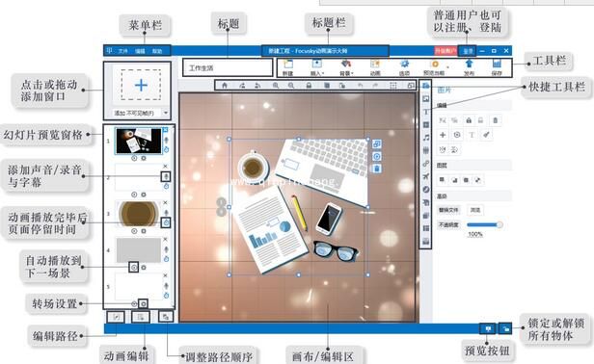Click the 登录 login button

[x=469, y=51]
